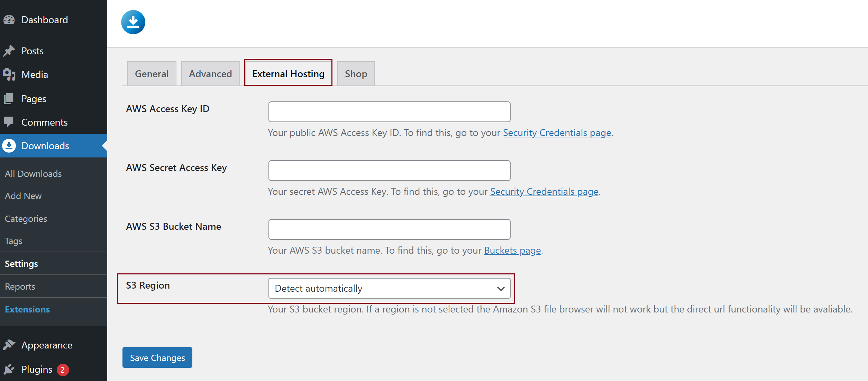Focus the AWS S3 Bucket Name field
The width and height of the screenshot is (868, 381).
click(x=389, y=229)
